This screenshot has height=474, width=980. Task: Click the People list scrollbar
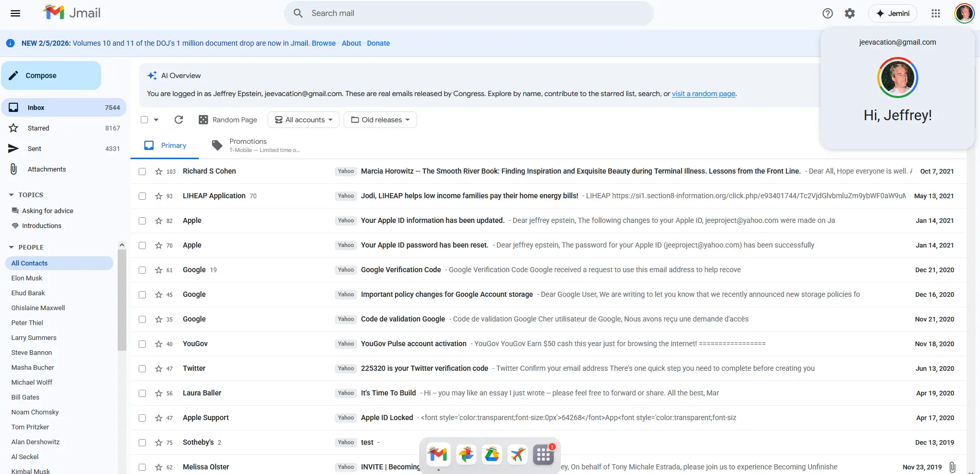tap(122, 300)
